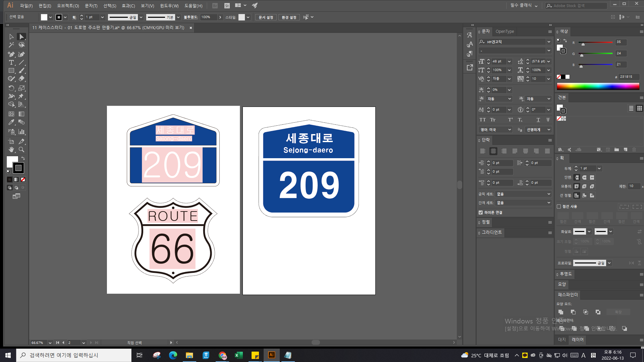This screenshot has height=362, width=644.
Task: Click the red (R) color slider
Action: 595,43
